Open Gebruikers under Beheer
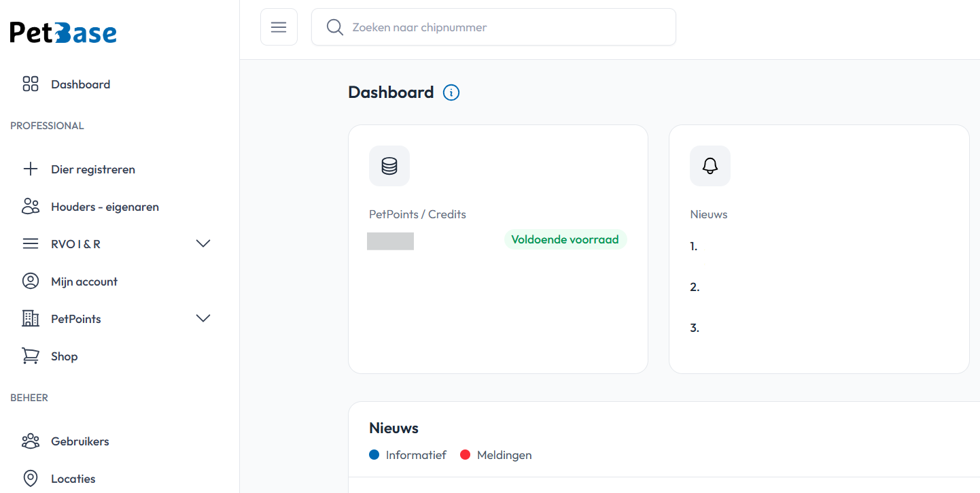Screen dimensions: 980x493 point(80,441)
